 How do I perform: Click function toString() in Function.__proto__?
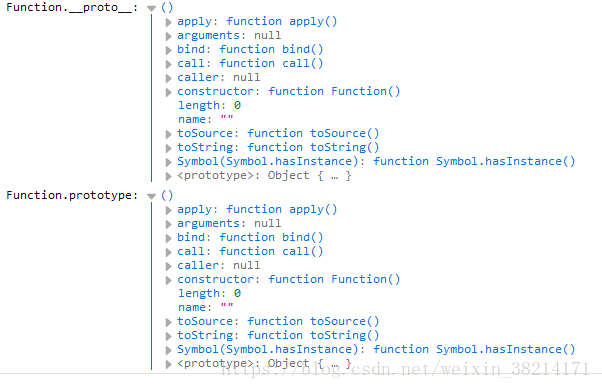click(313, 147)
